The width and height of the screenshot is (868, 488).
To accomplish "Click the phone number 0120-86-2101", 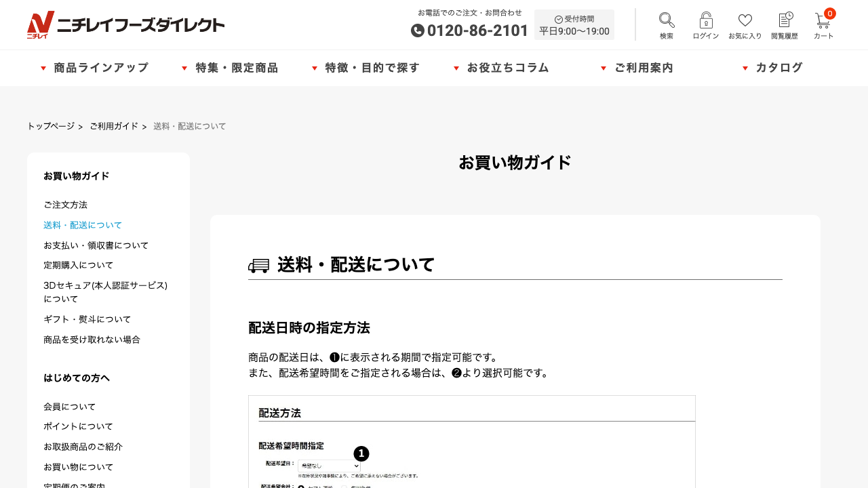I will (469, 30).
